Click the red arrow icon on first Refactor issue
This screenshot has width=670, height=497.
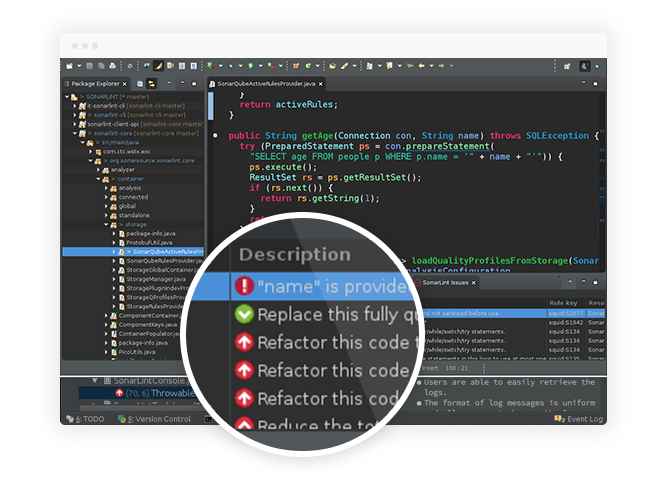[243, 343]
